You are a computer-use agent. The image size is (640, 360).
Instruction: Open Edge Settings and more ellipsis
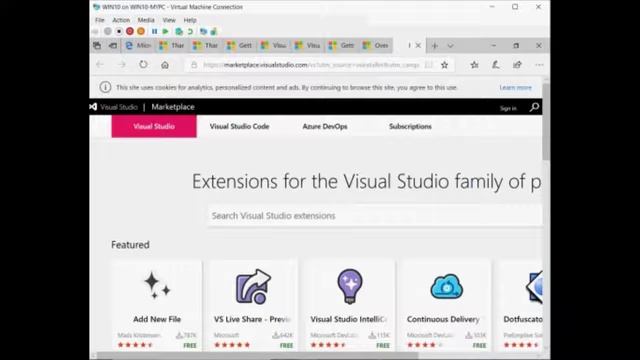(x=539, y=65)
